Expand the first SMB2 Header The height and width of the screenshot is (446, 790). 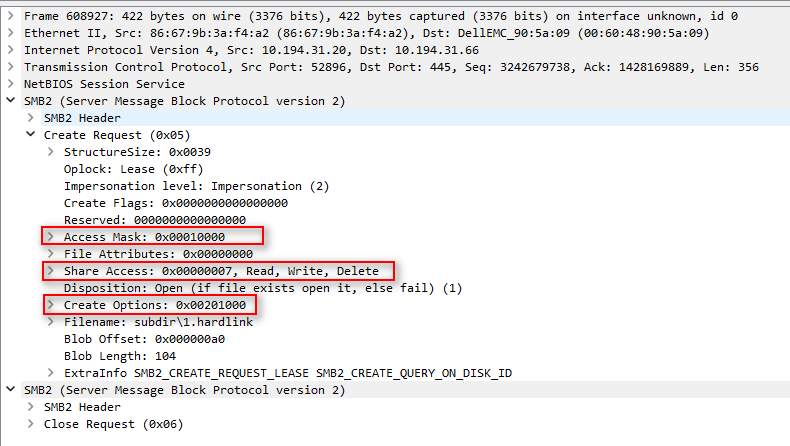31,118
